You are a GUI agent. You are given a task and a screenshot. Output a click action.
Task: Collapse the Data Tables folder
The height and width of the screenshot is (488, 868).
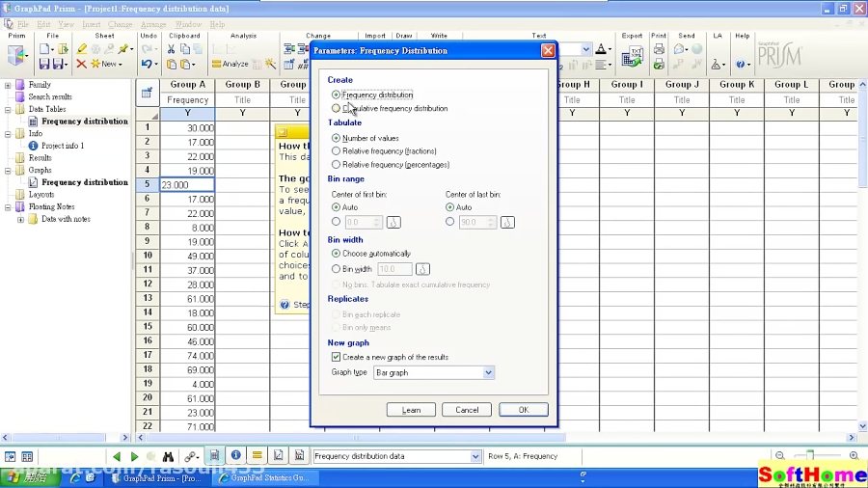(x=8, y=109)
